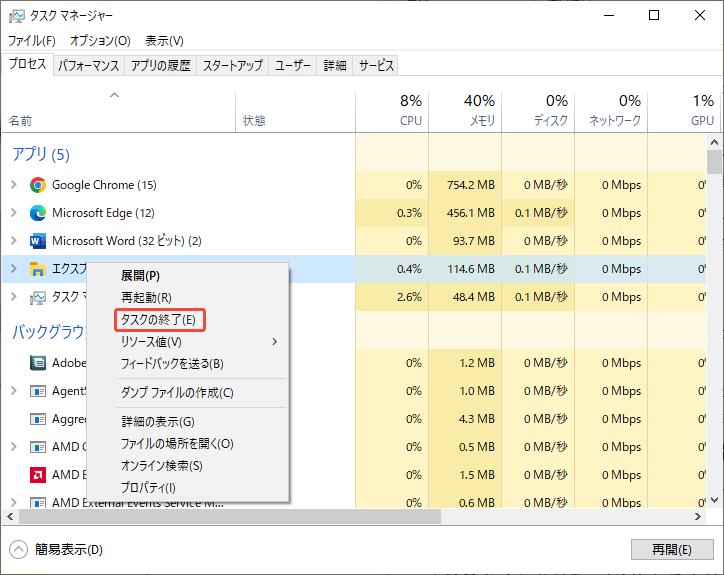Click the vertical scrollbar down arrow

(714, 500)
